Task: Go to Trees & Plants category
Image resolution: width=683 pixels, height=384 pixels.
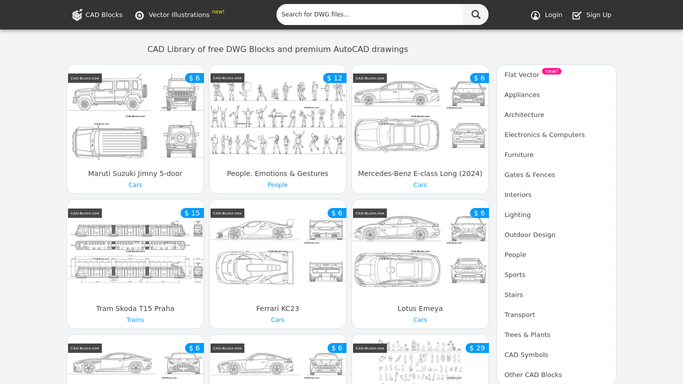Action: tap(527, 334)
